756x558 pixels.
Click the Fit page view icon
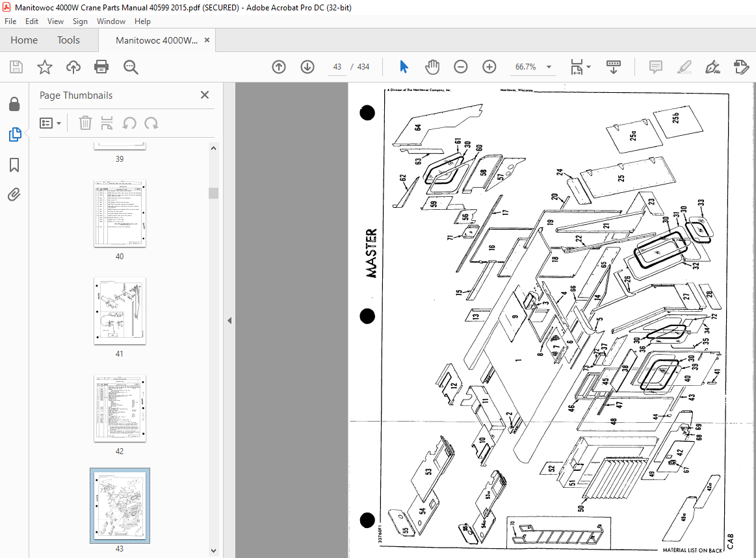pos(577,67)
